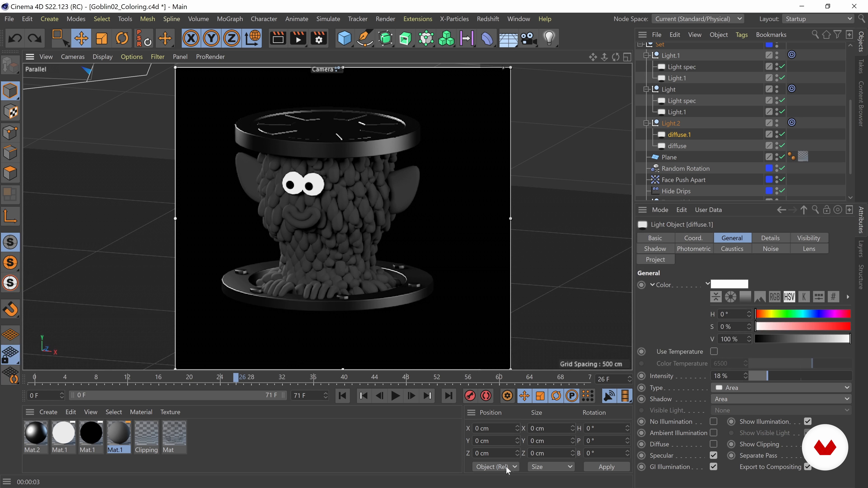Select the Spline Pen tool
This screenshot has height=488, width=868.
(365, 38)
